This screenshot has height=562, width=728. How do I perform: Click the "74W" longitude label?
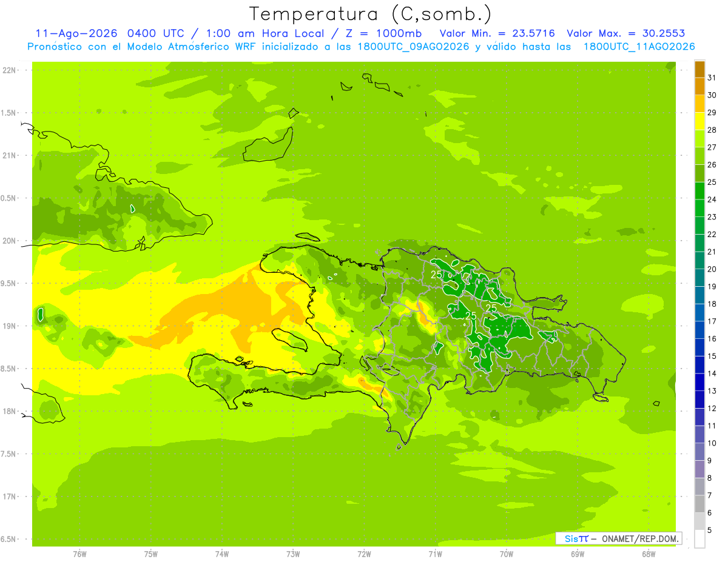[222, 554]
